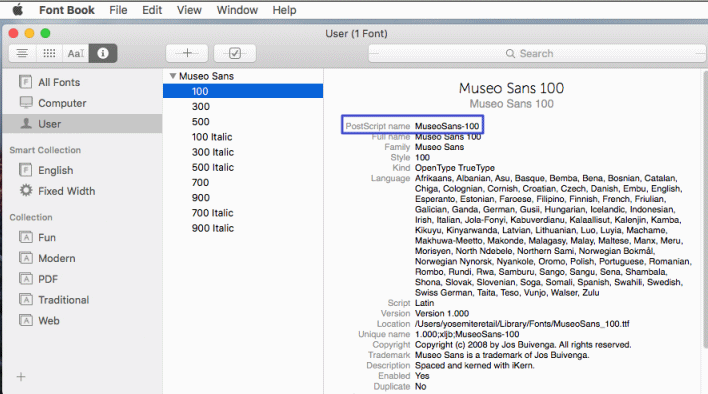The image size is (708, 394).
Task: Switch to the list view icon in toolbar
Action: coord(22,53)
